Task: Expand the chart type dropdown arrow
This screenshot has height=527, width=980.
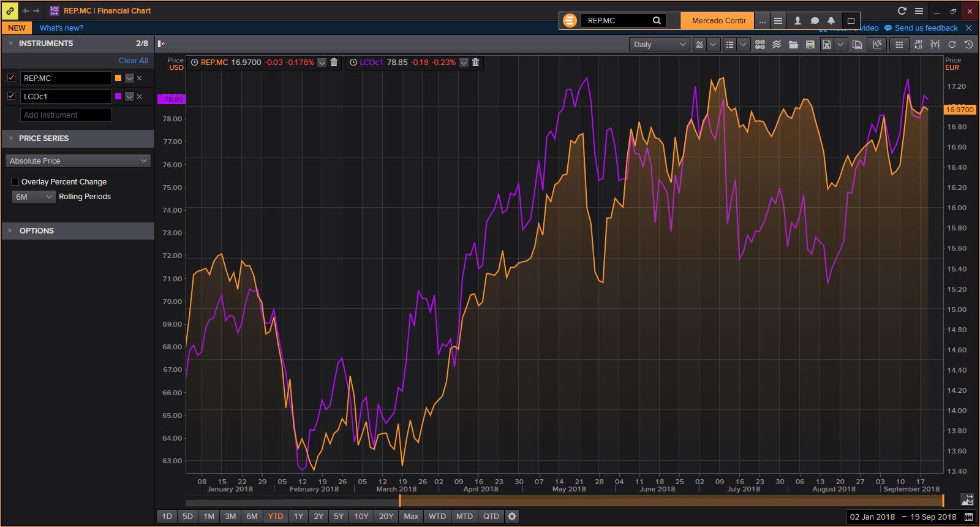Action: [x=713, y=44]
